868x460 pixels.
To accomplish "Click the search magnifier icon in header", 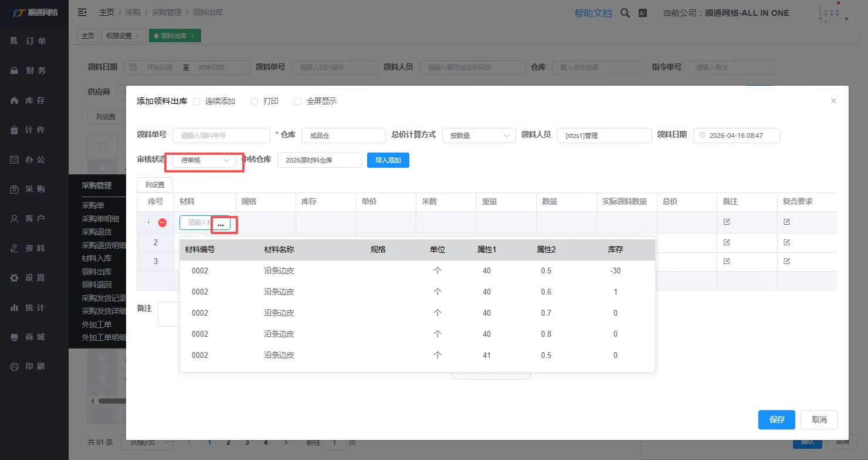I will click(625, 13).
